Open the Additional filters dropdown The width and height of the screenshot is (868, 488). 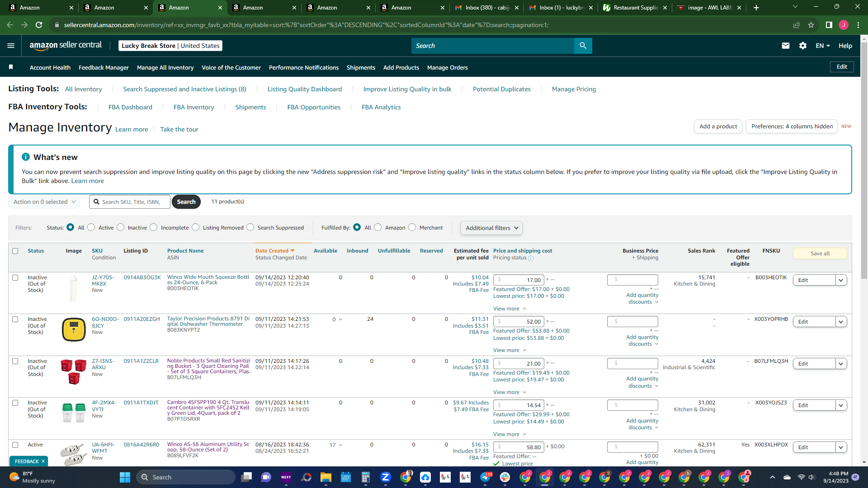[491, 228]
